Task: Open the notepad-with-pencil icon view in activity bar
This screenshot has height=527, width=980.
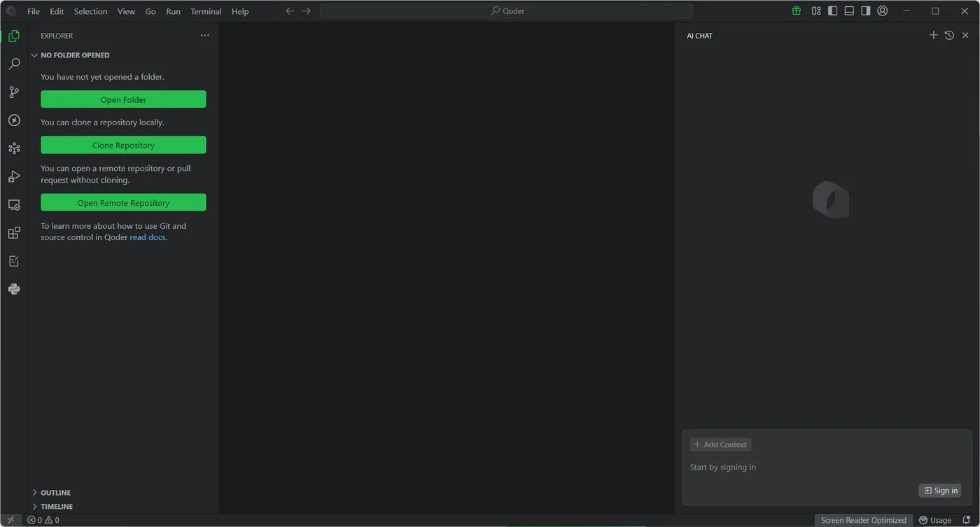Action: 14,261
